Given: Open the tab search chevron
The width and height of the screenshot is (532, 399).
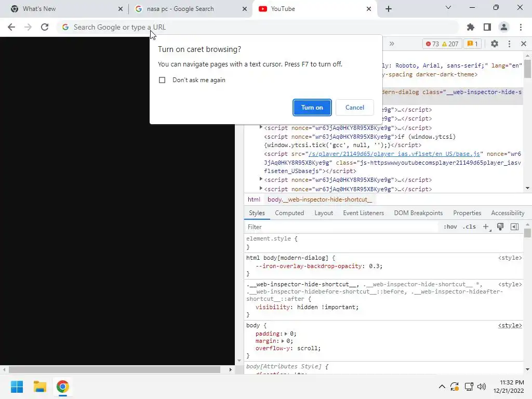Looking at the screenshot, I should [448, 7].
